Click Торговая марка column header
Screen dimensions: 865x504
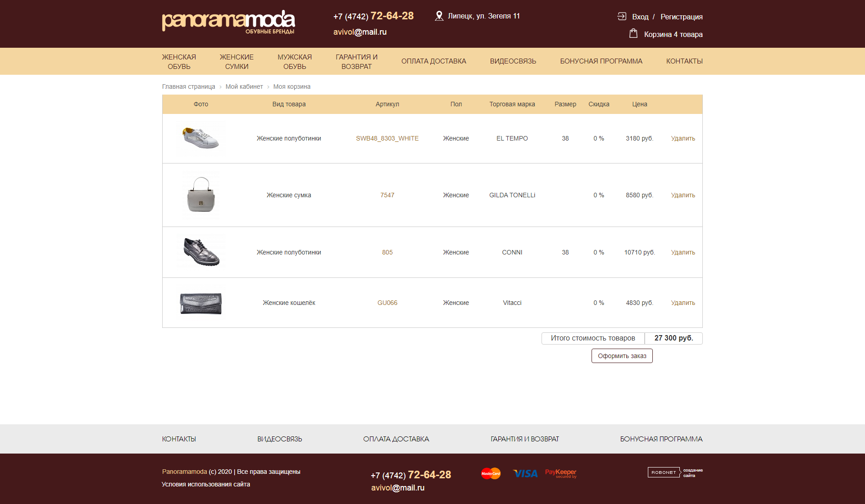click(512, 104)
